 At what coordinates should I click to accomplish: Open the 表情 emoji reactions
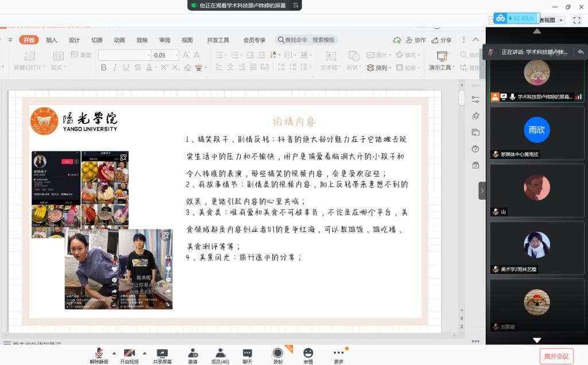pyautogui.click(x=308, y=353)
